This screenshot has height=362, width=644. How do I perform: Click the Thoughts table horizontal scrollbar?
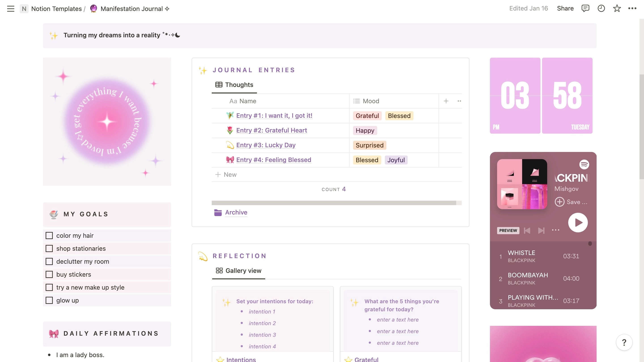[x=334, y=203]
